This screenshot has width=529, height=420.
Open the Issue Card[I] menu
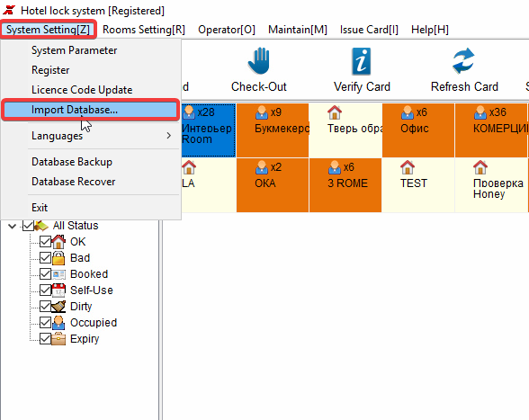click(x=369, y=30)
